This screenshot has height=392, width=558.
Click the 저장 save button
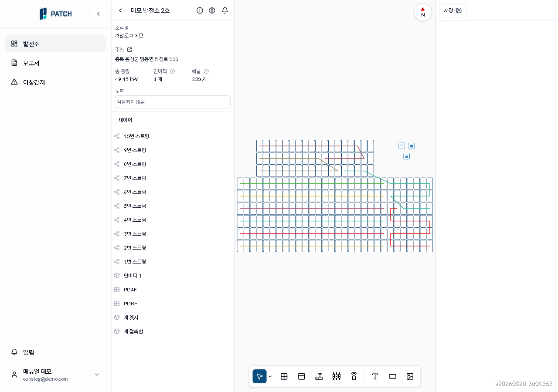[453, 10]
